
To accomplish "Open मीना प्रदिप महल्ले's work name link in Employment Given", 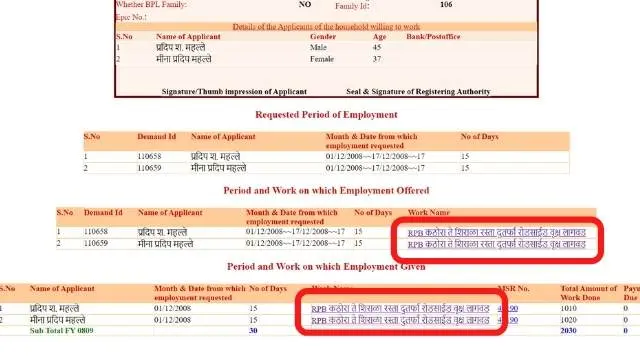I will point(400,320).
